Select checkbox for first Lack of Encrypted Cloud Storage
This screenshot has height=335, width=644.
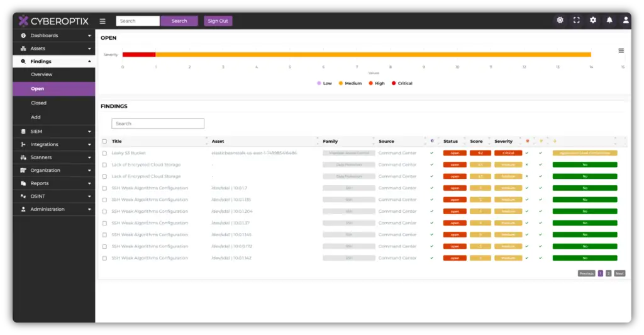[104, 165]
